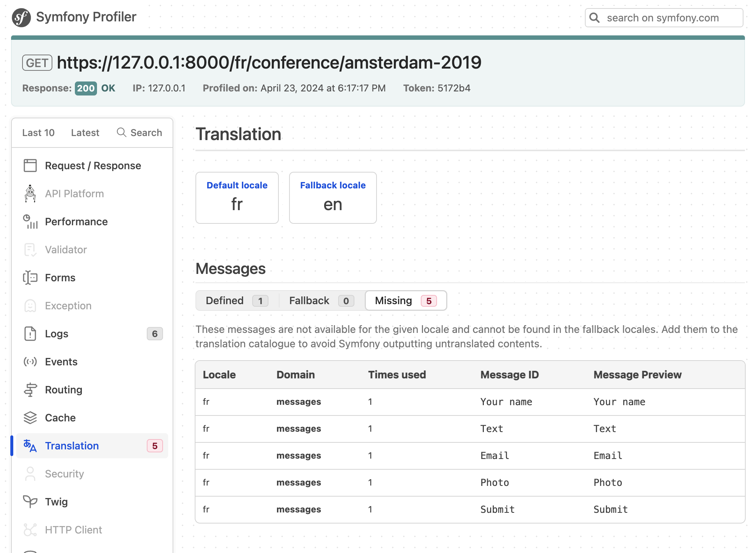This screenshot has height=553, width=756.
Task: Select the Events broadcast icon
Action: (x=30, y=362)
